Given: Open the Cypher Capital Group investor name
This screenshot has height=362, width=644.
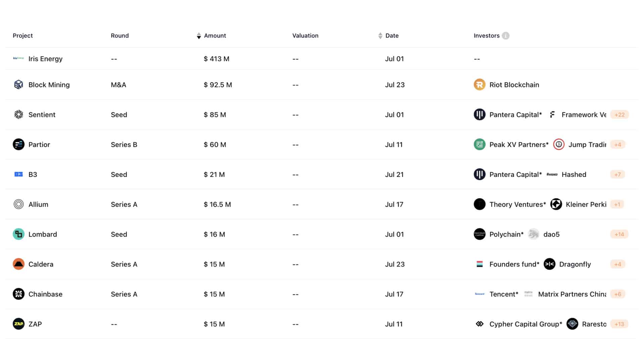Looking at the screenshot, I should pyautogui.click(x=526, y=324).
